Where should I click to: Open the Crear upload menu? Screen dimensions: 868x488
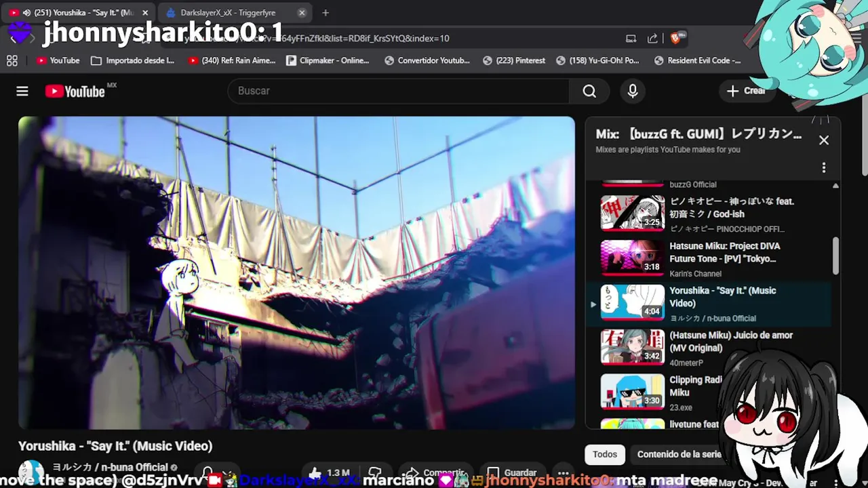[747, 91]
